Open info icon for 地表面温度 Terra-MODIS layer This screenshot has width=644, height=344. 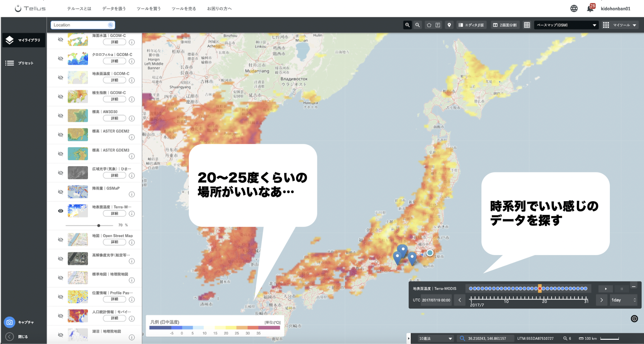[x=132, y=214]
